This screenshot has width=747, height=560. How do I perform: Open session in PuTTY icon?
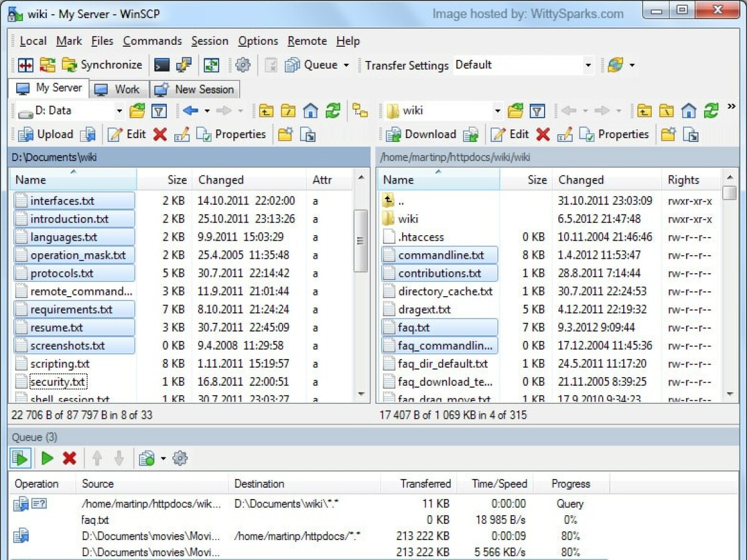click(184, 65)
